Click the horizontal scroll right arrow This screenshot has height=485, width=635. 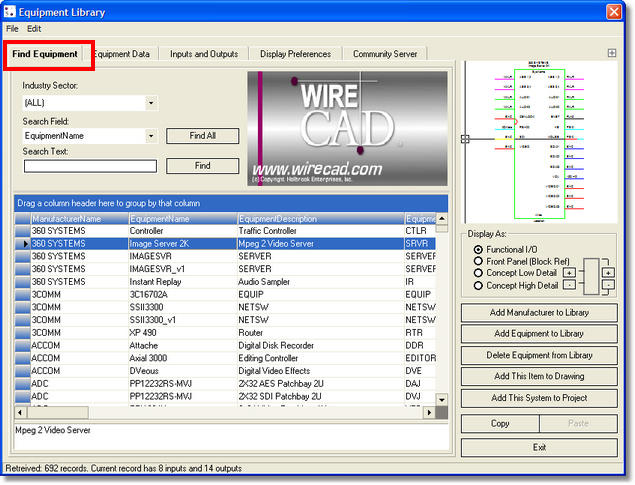click(x=429, y=413)
